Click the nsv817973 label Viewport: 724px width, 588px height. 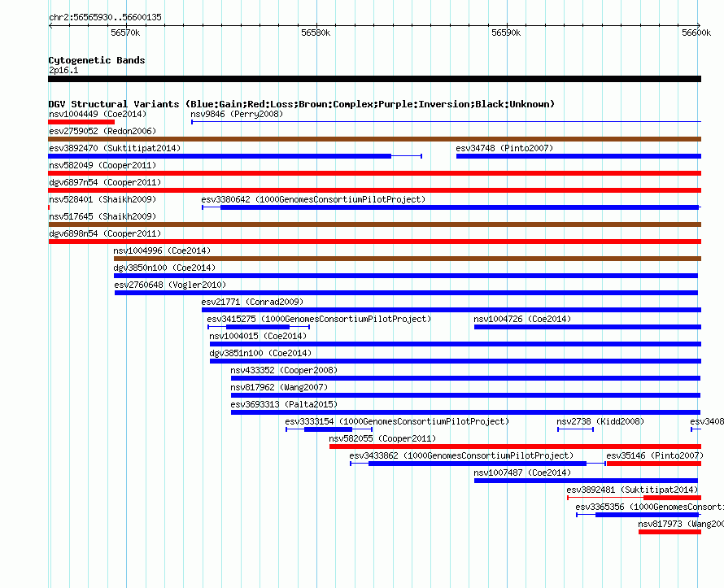click(681, 524)
